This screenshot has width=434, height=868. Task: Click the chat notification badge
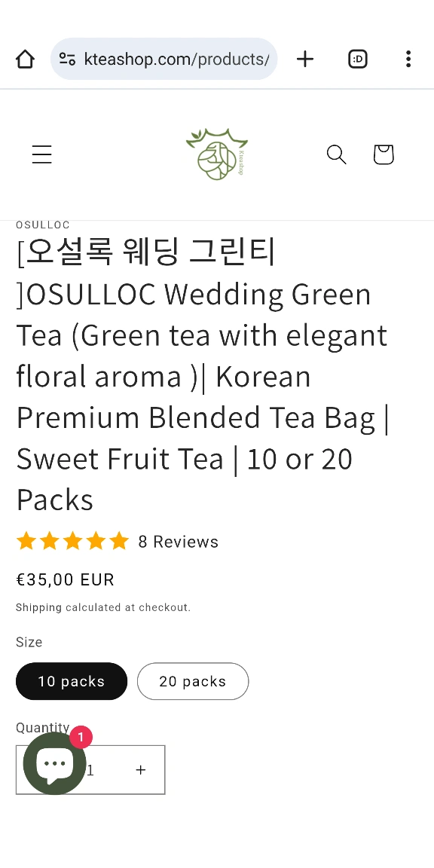[81, 738]
